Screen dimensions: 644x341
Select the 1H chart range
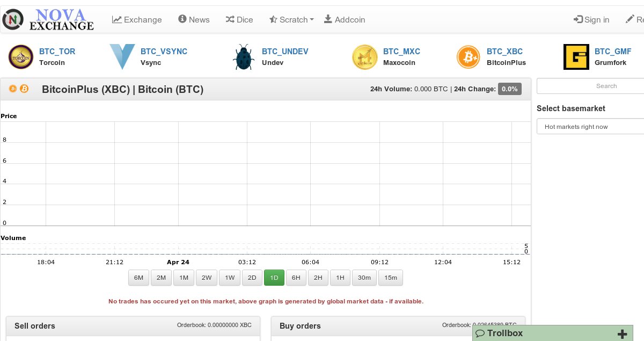click(x=340, y=278)
